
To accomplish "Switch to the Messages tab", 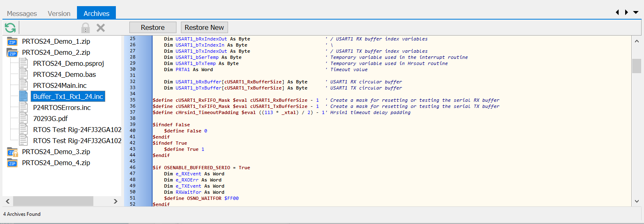I will pyautogui.click(x=22, y=13).
